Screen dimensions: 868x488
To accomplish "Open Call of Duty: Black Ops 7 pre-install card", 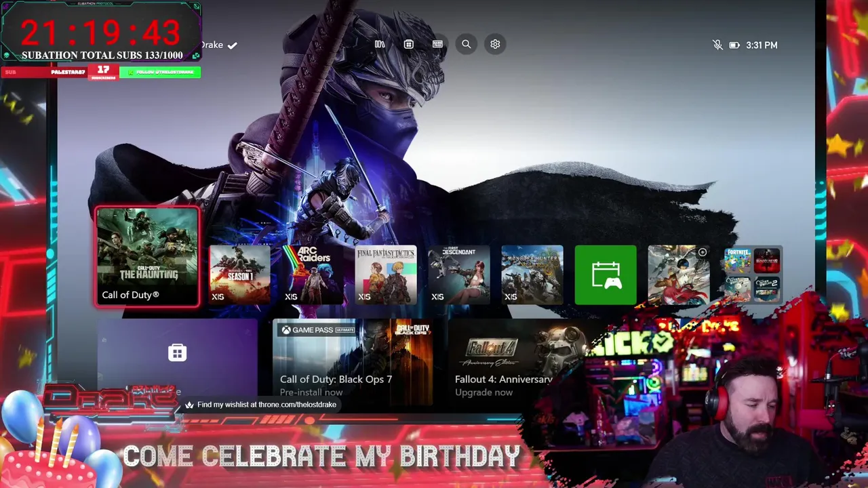I will point(353,361).
